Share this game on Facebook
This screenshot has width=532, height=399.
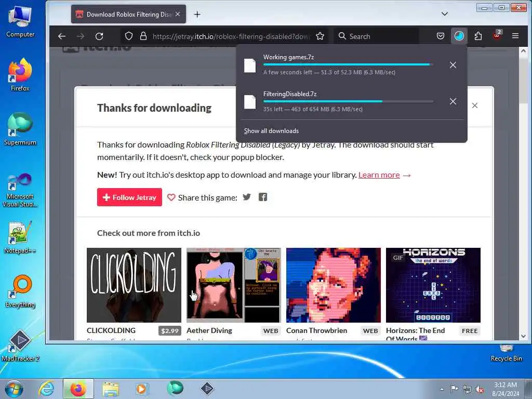pos(263,197)
